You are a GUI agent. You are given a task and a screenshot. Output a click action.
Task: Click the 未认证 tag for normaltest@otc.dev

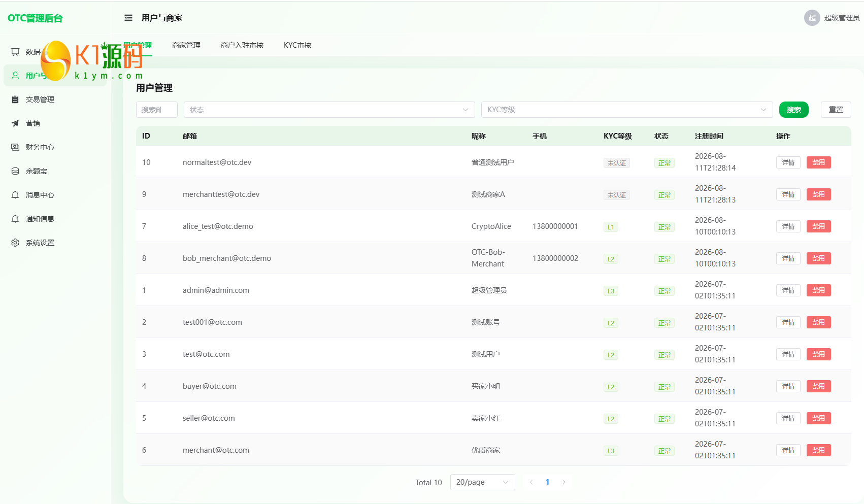tap(617, 163)
